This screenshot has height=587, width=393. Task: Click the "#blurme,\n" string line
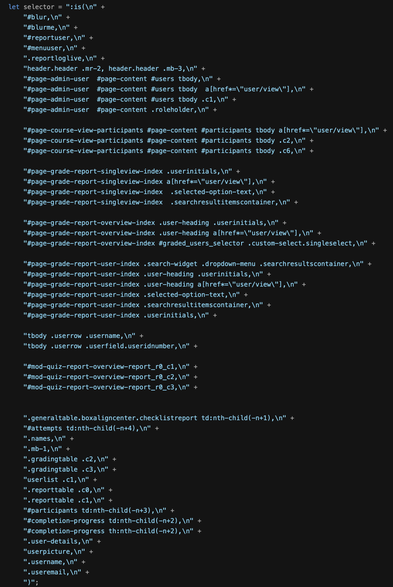coord(51,27)
